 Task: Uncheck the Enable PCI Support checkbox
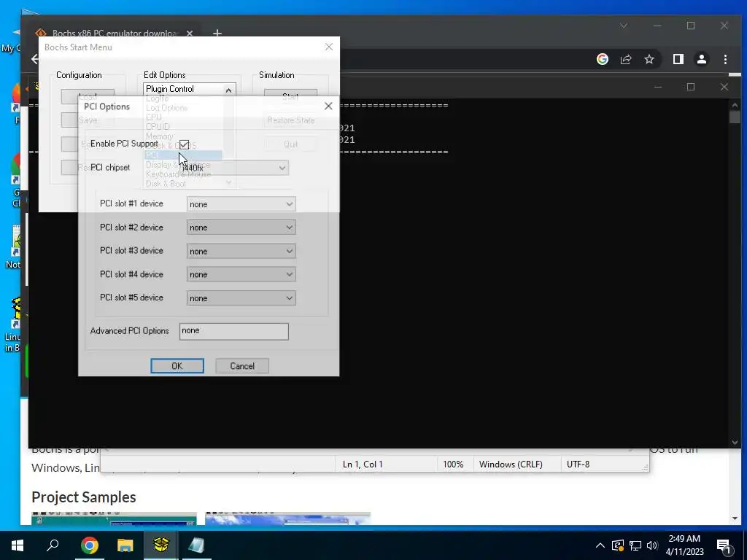tap(184, 145)
